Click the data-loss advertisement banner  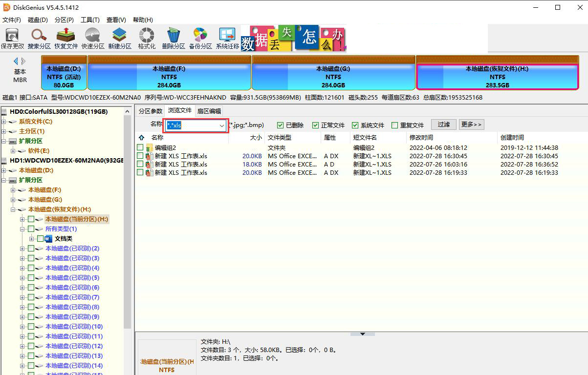pos(294,39)
